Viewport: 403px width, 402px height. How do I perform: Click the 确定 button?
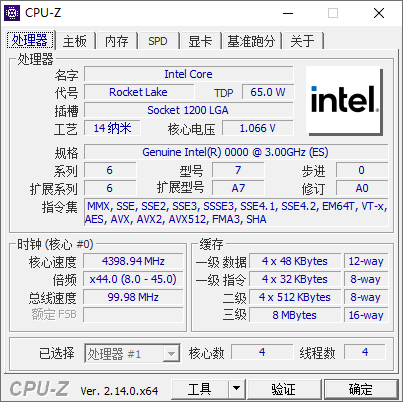coord(361,388)
